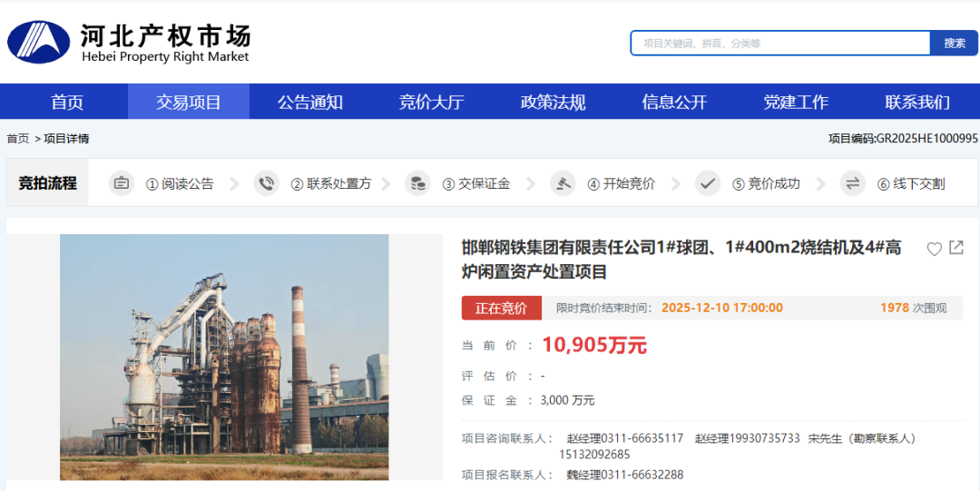Click the Hebei Property Right Market logo
980x491 pixels.
pyautogui.click(x=129, y=42)
